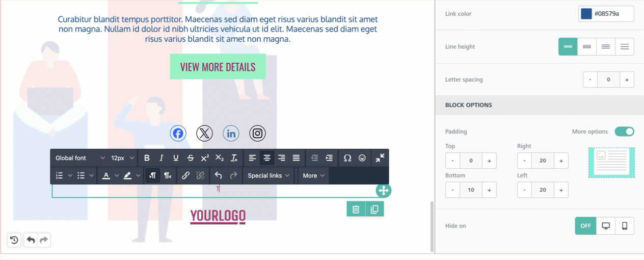
Task: Toggle the More options padding switch
Action: coord(624,132)
